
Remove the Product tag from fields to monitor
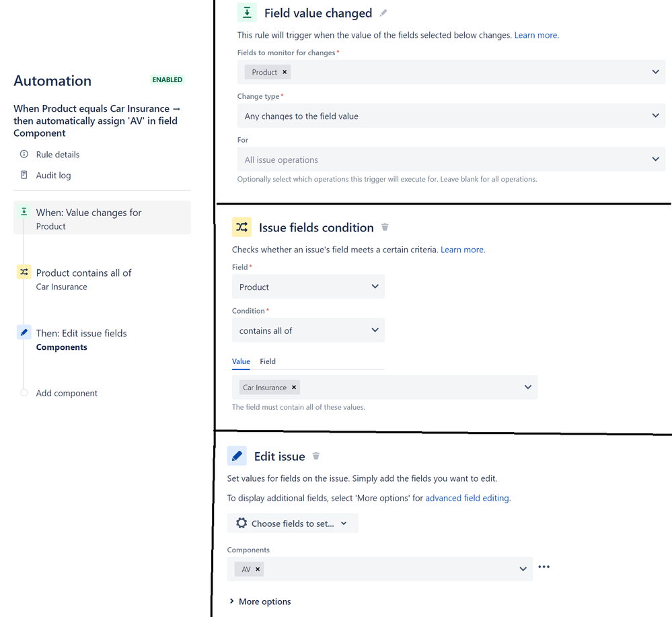pos(285,72)
